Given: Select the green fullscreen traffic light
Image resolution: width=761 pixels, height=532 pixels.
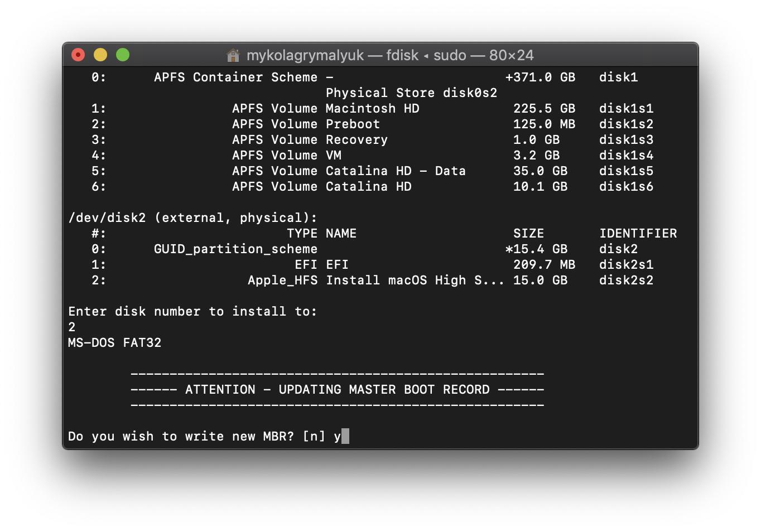Looking at the screenshot, I should [123, 54].
